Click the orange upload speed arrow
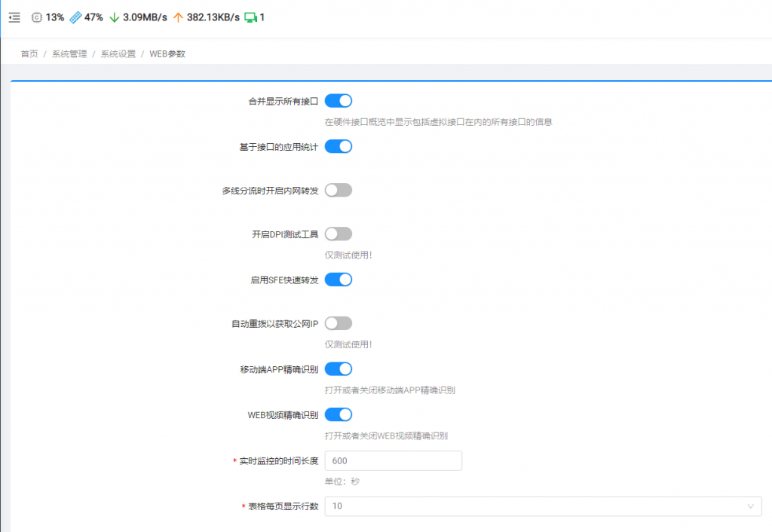 click(178, 17)
